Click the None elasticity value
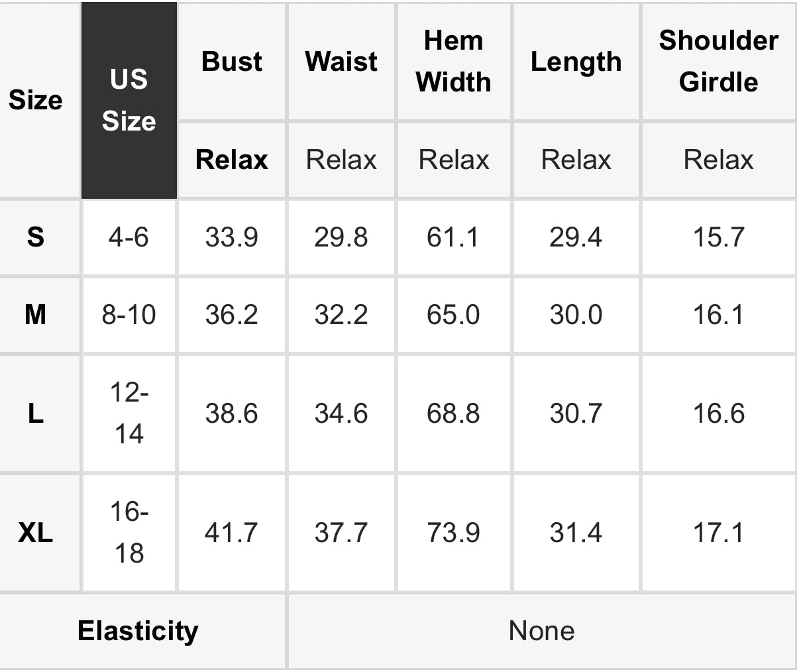Viewport: 801px width, 672px height. click(542, 631)
